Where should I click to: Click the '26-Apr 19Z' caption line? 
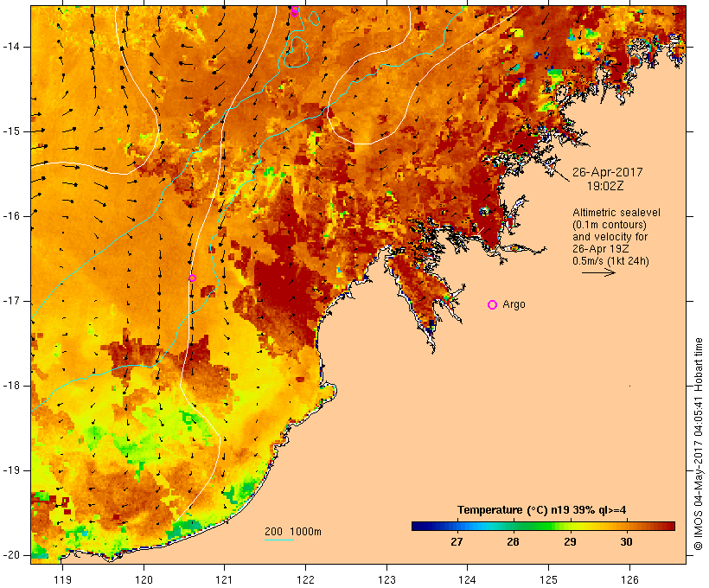point(600,249)
